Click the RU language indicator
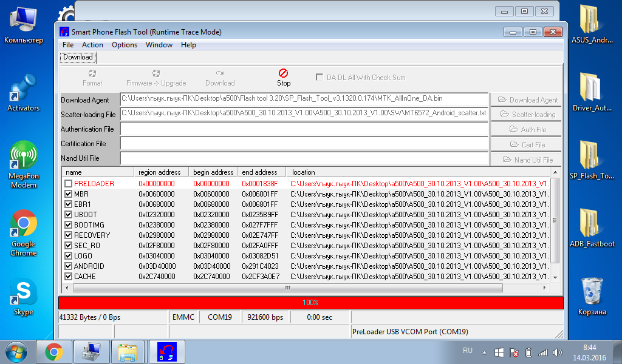 (468, 351)
